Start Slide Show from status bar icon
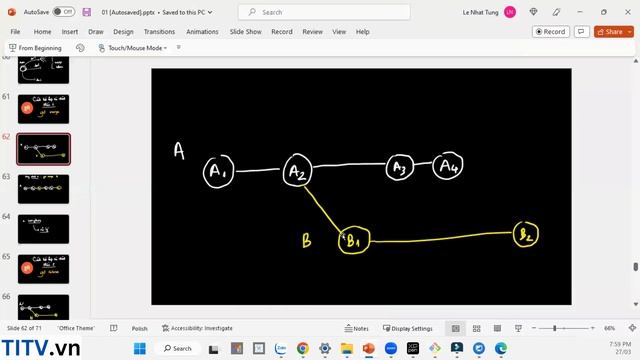 point(518,328)
